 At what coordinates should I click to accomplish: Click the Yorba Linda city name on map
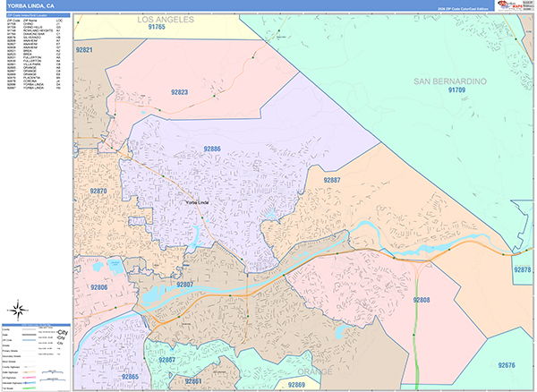(x=197, y=202)
